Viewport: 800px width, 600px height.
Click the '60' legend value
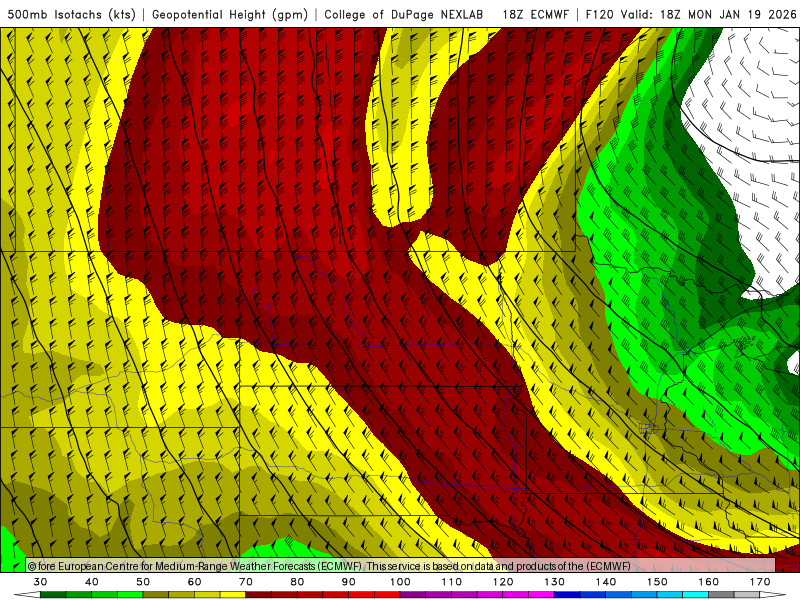[194, 582]
